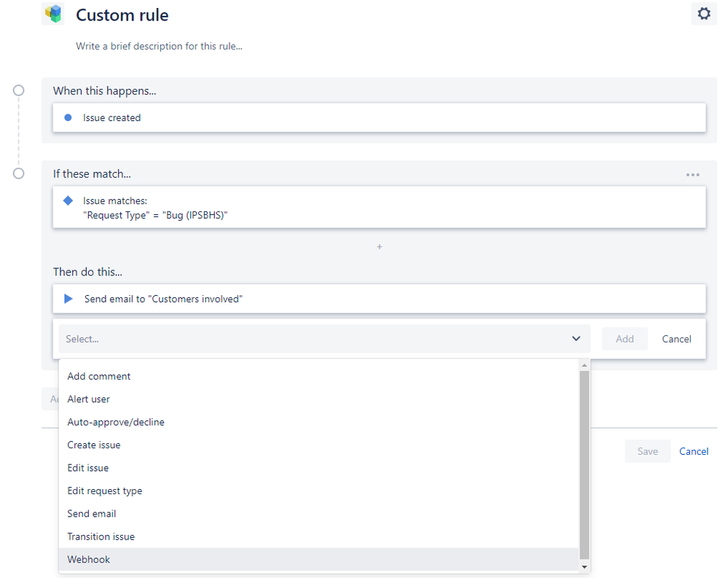Choose Alert user from action list
728x578 pixels.
click(x=318, y=399)
